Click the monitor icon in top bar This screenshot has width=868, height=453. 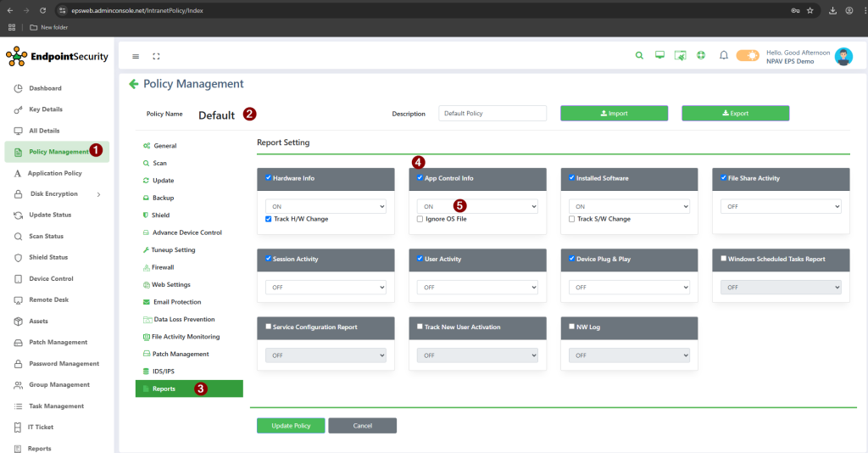[x=659, y=56]
